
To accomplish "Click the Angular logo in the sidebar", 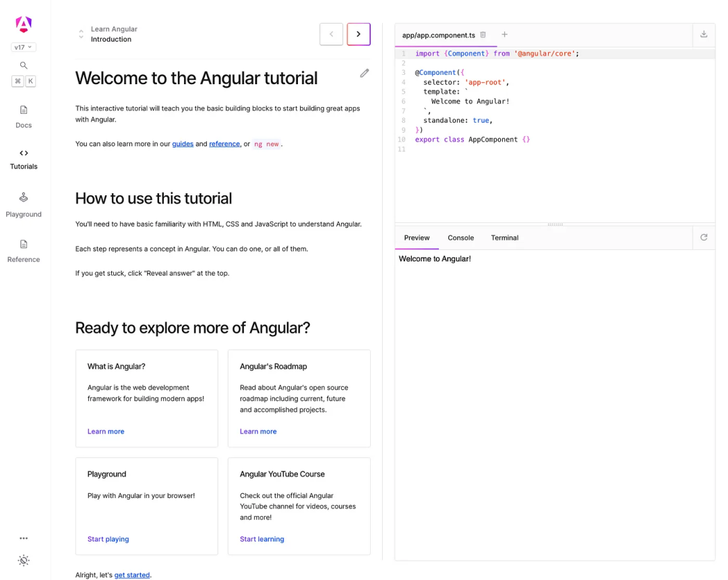I will click(x=24, y=24).
